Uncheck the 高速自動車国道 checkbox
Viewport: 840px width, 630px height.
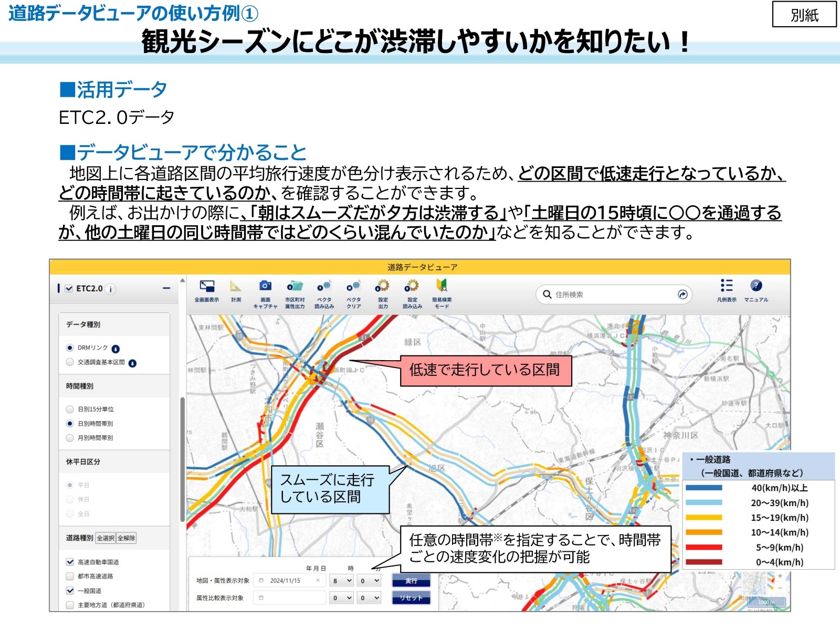pyautogui.click(x=70, y=562)
